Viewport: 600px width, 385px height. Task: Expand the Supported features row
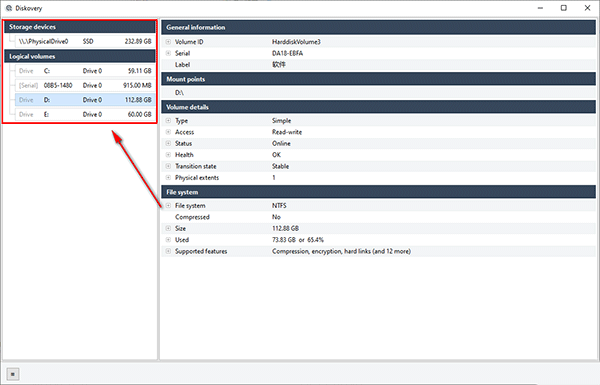pos(168,251)
